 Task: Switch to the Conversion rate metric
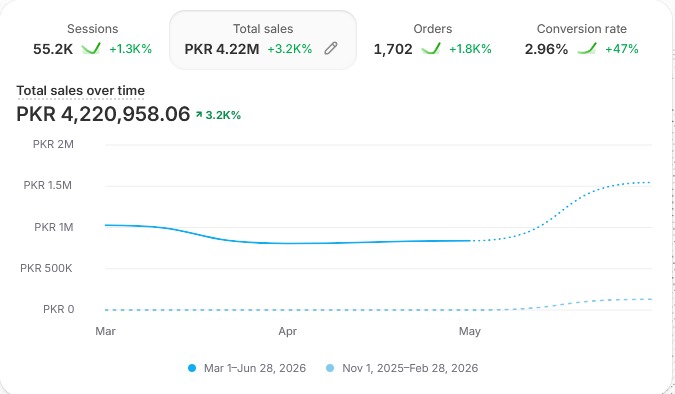582,40
